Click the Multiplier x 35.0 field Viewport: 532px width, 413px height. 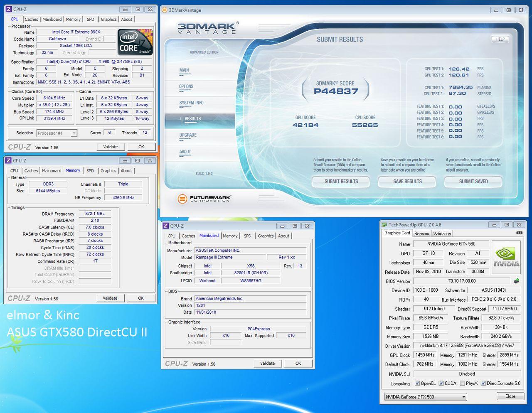pos(54,105)
